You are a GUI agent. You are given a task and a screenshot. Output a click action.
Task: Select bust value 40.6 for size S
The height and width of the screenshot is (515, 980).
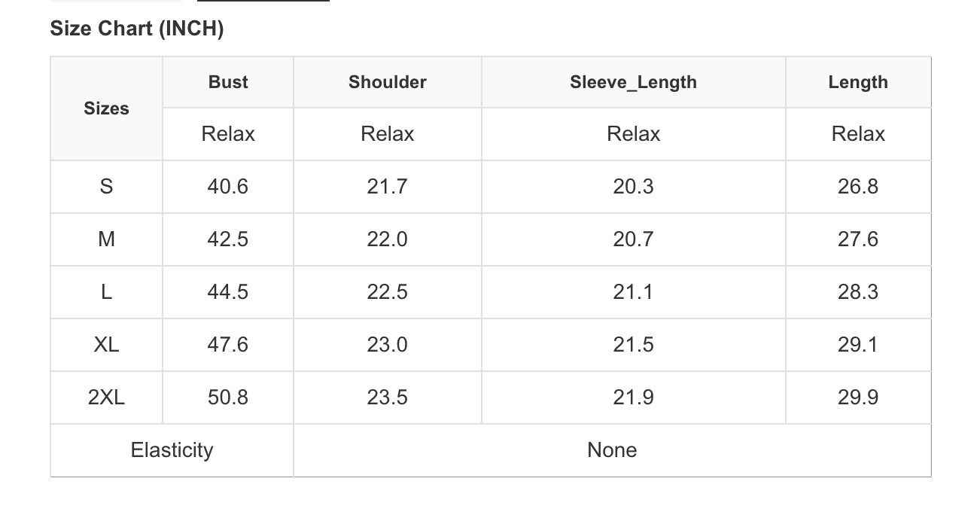[x=228, y=187]
